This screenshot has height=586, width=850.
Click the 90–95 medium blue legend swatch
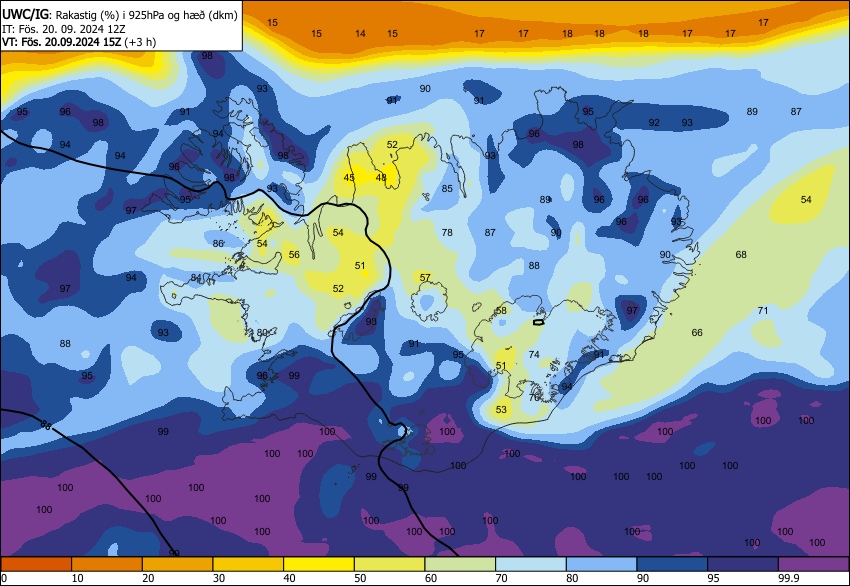pyautogui.click(x=672, y=564)
